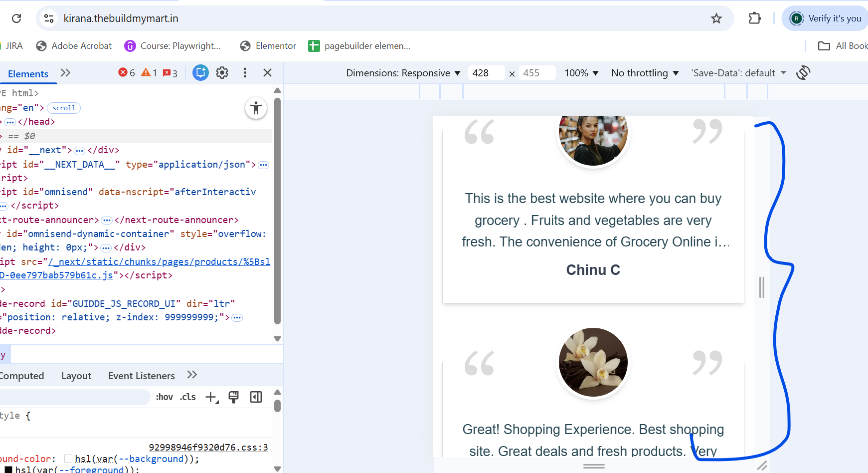The width and height of the screenshot is (868, 473).
Task: Switch to the Event Listeners tab
Action: (x=142, y=376)
